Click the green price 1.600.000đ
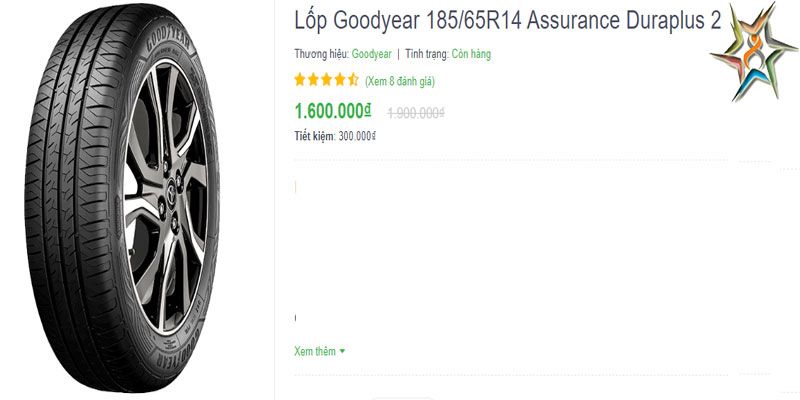This screenshot has height=400, width=800. click(333, 111)
